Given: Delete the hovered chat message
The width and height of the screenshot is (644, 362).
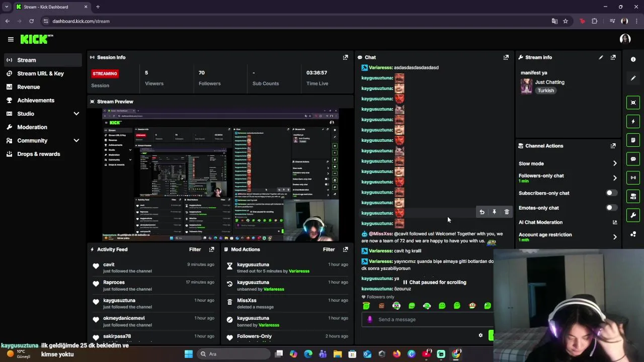Looking at the screenshot, I should click(x=507, y=212).
